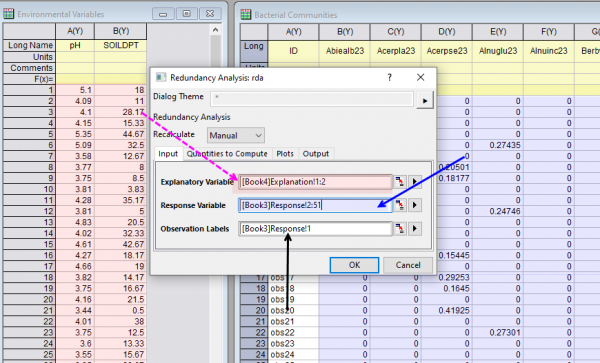This screenshot has width=600, height=363.
Task: Select row 20 header in Bacterial Communities
Action: pyautogui.click(x=254, y=310)
